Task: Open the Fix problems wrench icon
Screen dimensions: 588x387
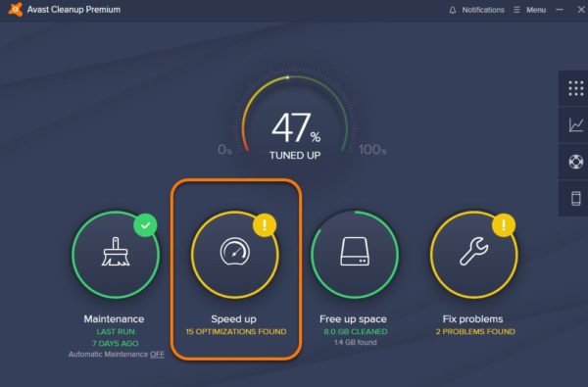Action: tap(474, 251)
